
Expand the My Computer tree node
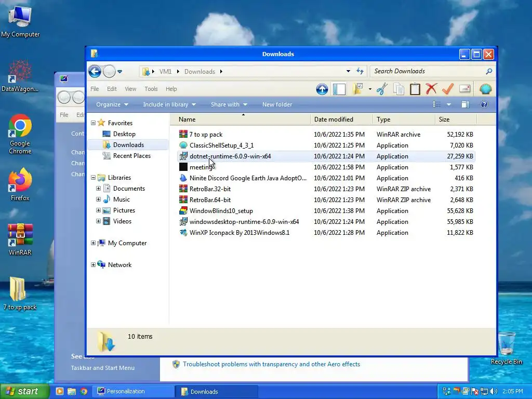coord(94,243)
